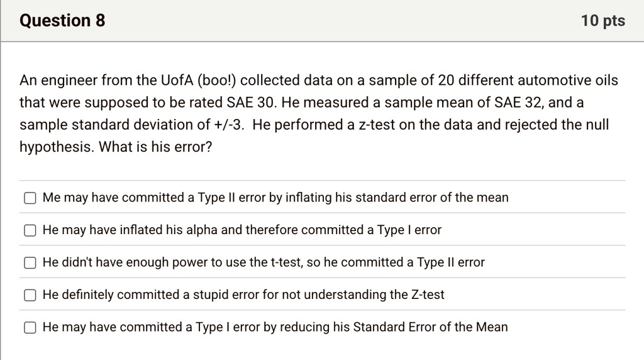Click the 'He definitely committed a stupid error' text

(243, 295)
